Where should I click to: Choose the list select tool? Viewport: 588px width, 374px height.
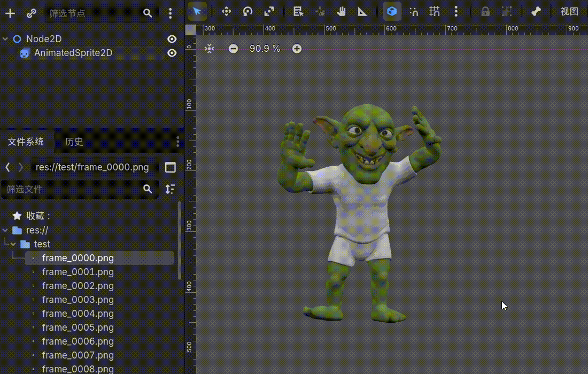point(298,12)
